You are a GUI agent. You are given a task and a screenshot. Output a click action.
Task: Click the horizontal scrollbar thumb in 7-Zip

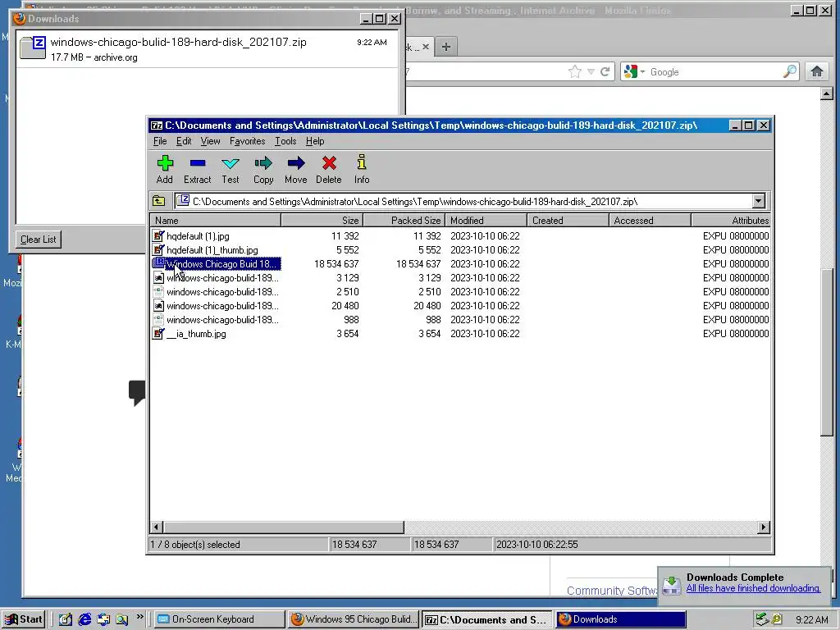283,527
